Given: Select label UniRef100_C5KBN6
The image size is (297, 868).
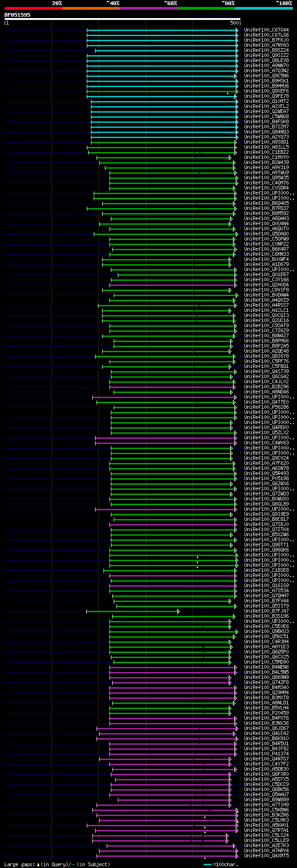Looking at the screenshot, I should 266,810.
